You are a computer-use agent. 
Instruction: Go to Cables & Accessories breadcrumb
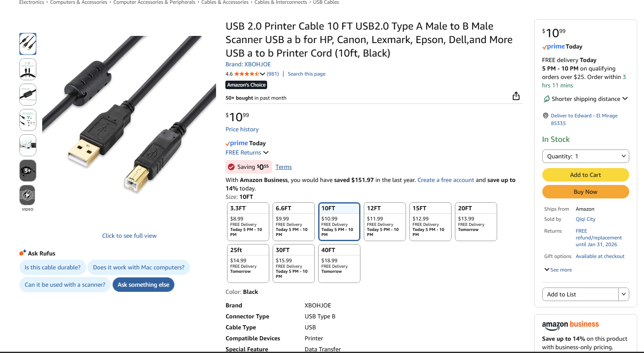click(x=225, y=3)
